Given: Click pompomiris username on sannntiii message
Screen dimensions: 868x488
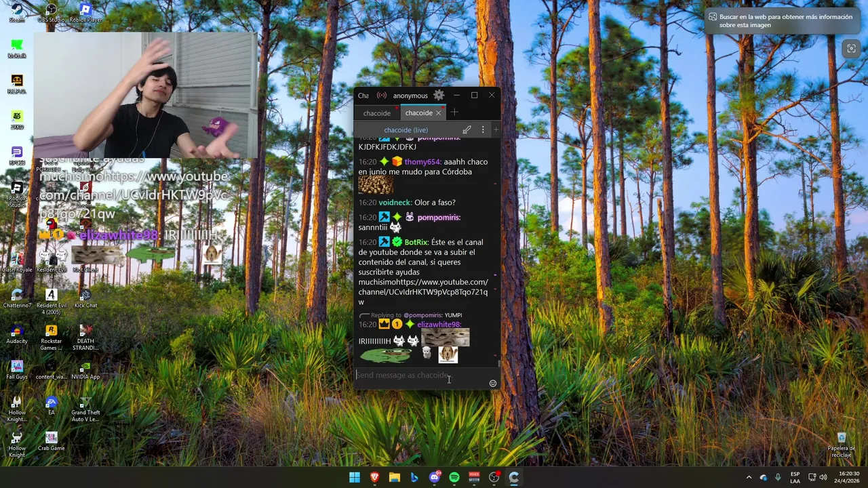Looking at the screenshot, I should (439, 218).
